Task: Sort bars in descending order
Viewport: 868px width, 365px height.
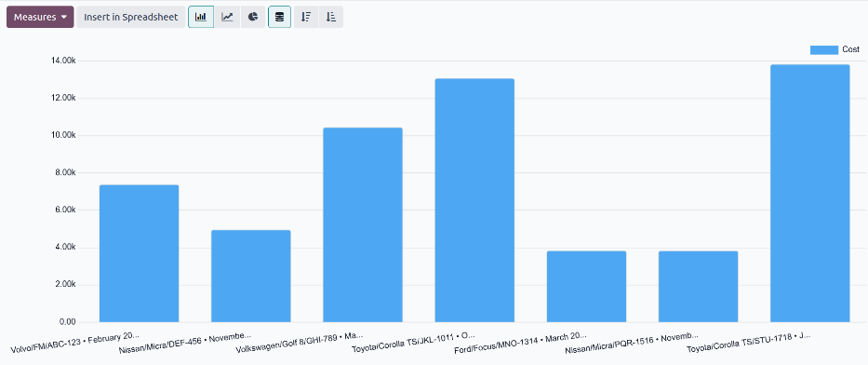Action: tap(305, 17)
